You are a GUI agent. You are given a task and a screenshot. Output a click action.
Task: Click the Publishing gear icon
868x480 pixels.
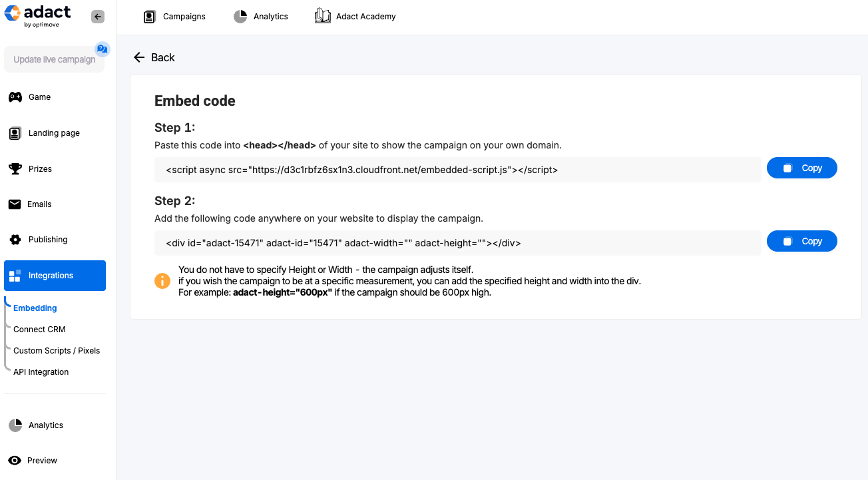[x=15, y=240]
